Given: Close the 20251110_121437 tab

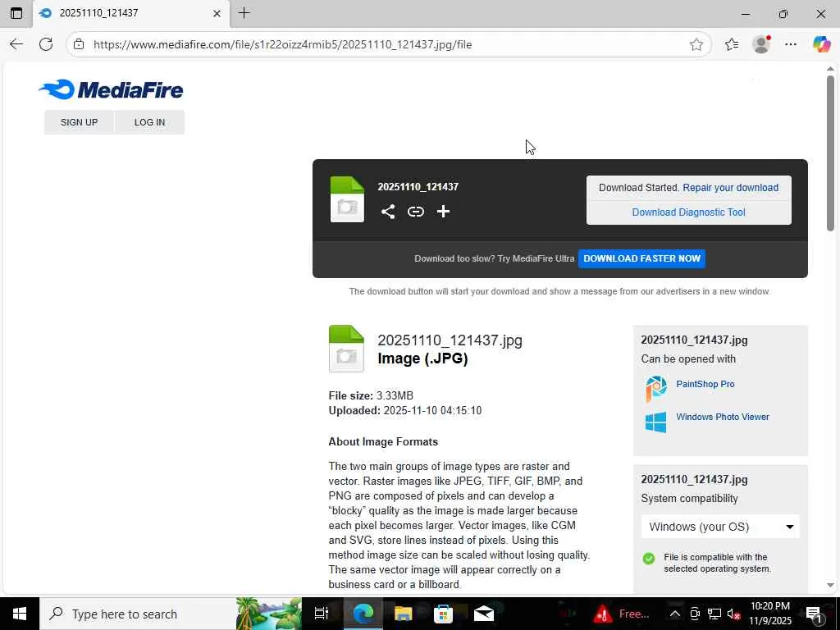Looking at the screenshot, I should (x=217, y=13).
